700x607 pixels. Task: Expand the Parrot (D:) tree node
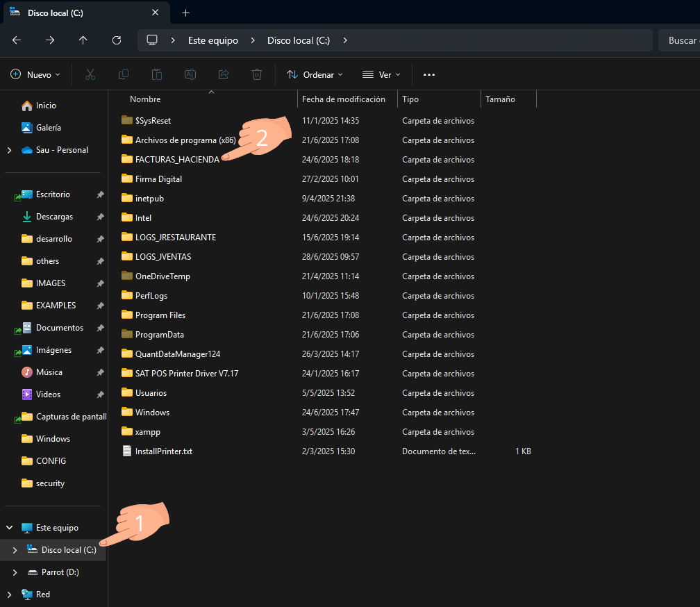tap(15, 572)
